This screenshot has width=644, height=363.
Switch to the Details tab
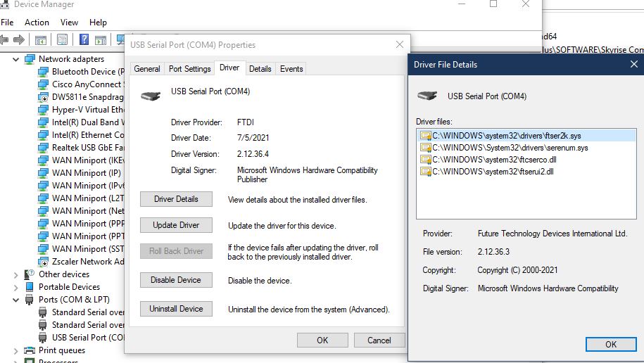click(260, 68)
